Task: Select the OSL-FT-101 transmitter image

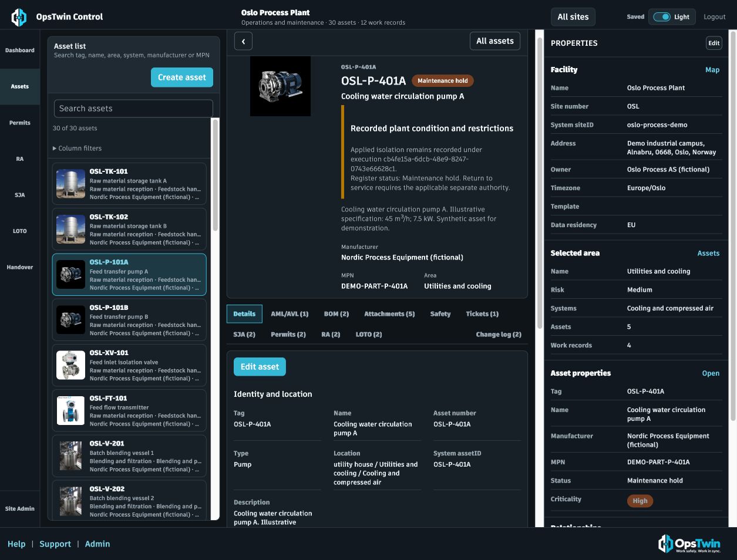Action: [71, 410]
